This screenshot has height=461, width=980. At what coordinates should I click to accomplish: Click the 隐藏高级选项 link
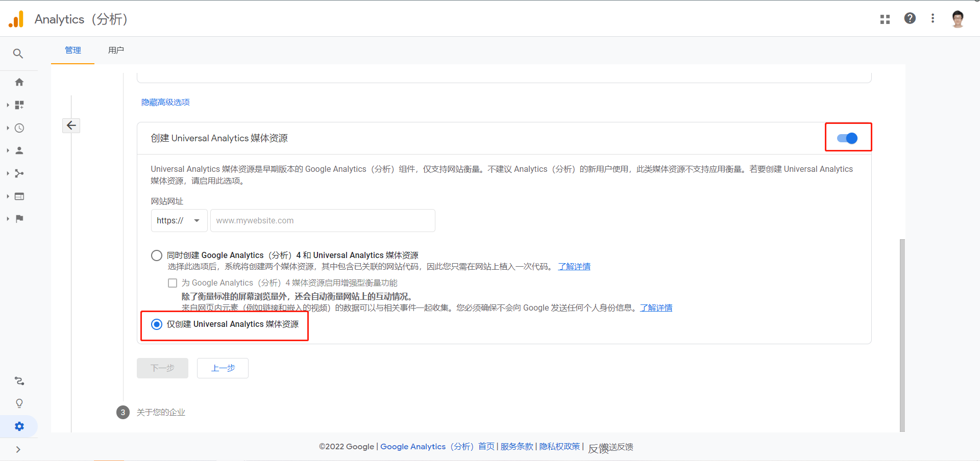coord(165,103)
